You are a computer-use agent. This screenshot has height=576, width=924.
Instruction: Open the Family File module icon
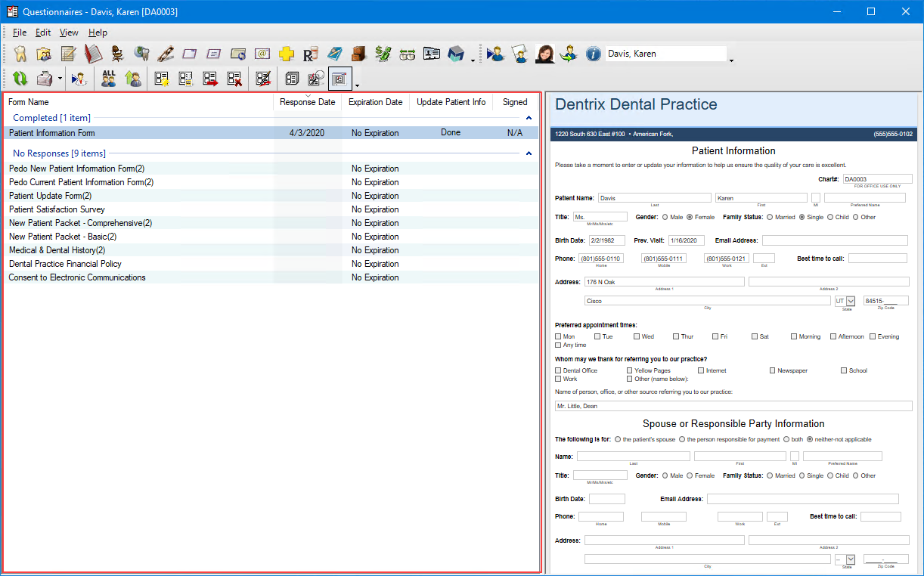tap(43, 54)
